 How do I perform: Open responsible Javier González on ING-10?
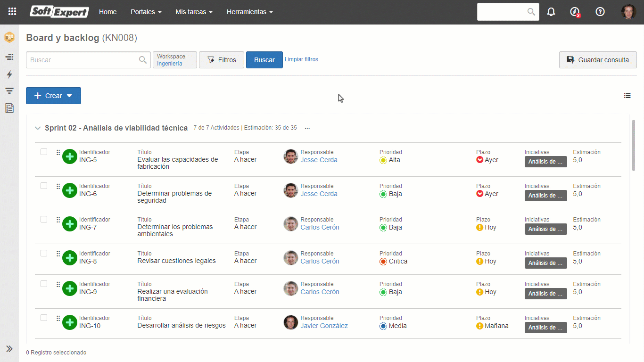324,326
